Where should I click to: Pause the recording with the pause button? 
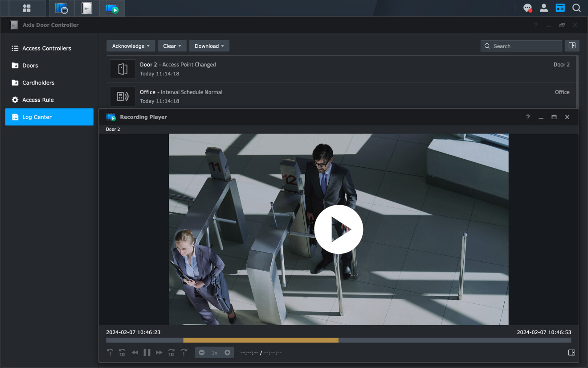(x=147, y=352)
